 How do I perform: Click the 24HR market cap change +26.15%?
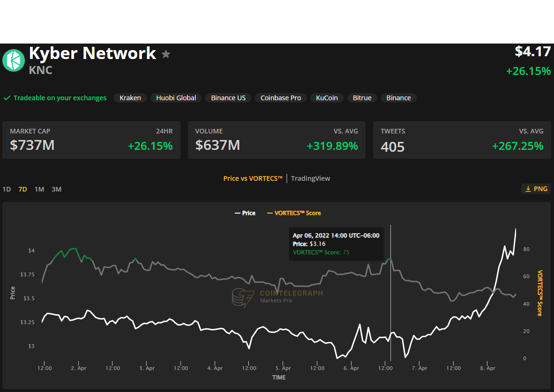pos(150,146)
